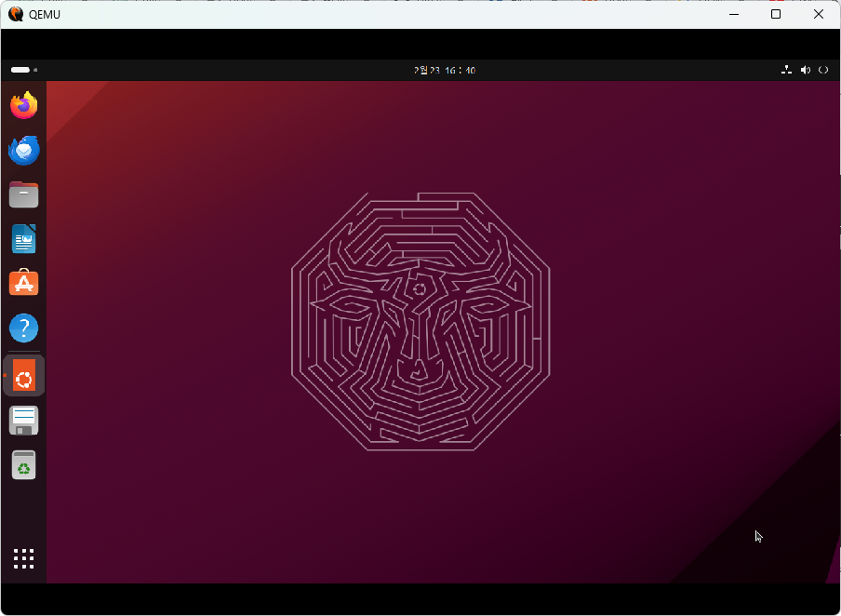841x616 pixels.
Task: Open Firefox from the Ubuntu dock
Action: tap(23, 105)
